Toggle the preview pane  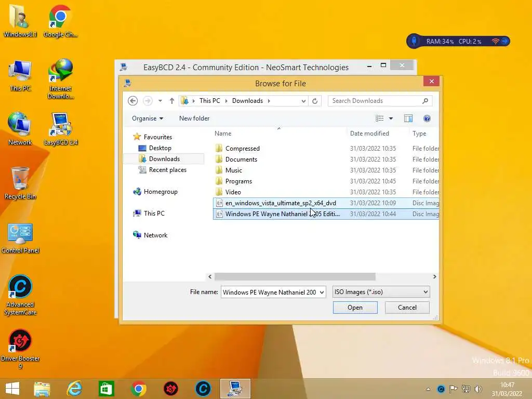(408, 118)
